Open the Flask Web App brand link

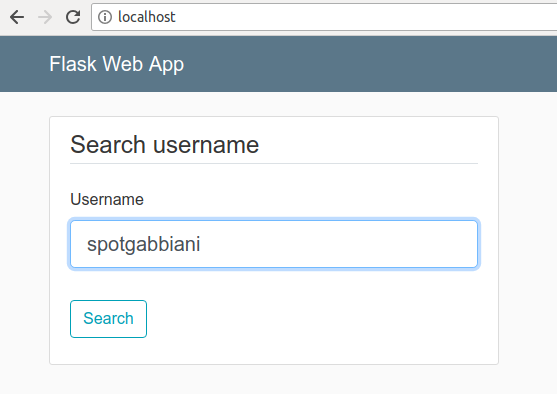(x=117, y=64)
